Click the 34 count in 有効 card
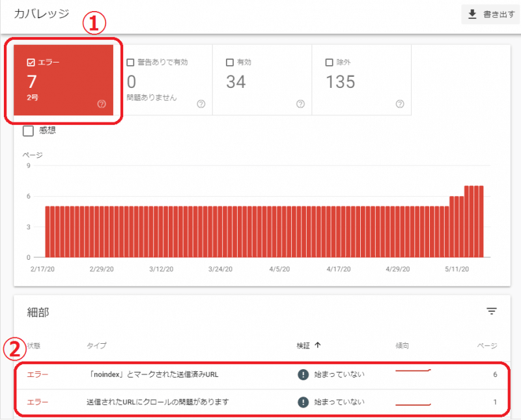Image resolution: width=521 pixels, height=420 pixels. pos(236,82)
